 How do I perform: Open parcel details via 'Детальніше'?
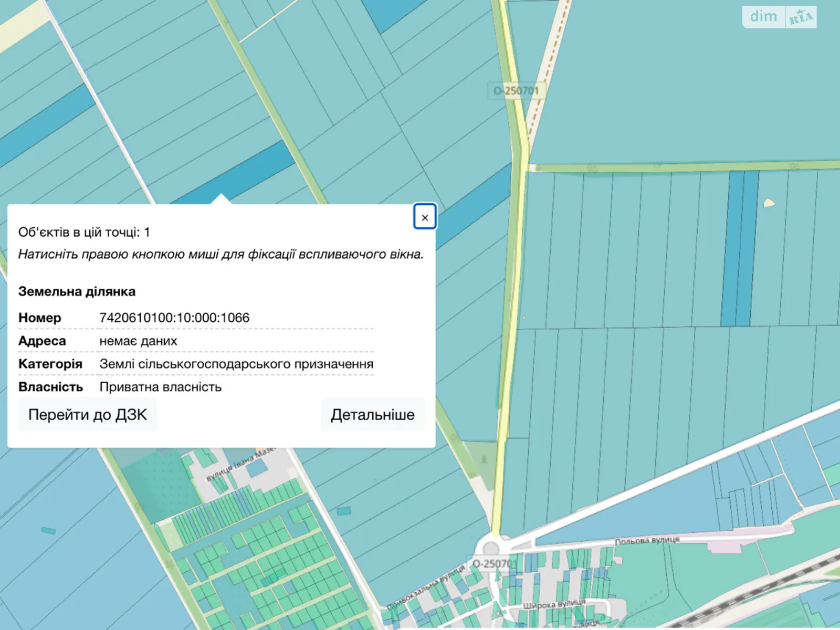372,415
